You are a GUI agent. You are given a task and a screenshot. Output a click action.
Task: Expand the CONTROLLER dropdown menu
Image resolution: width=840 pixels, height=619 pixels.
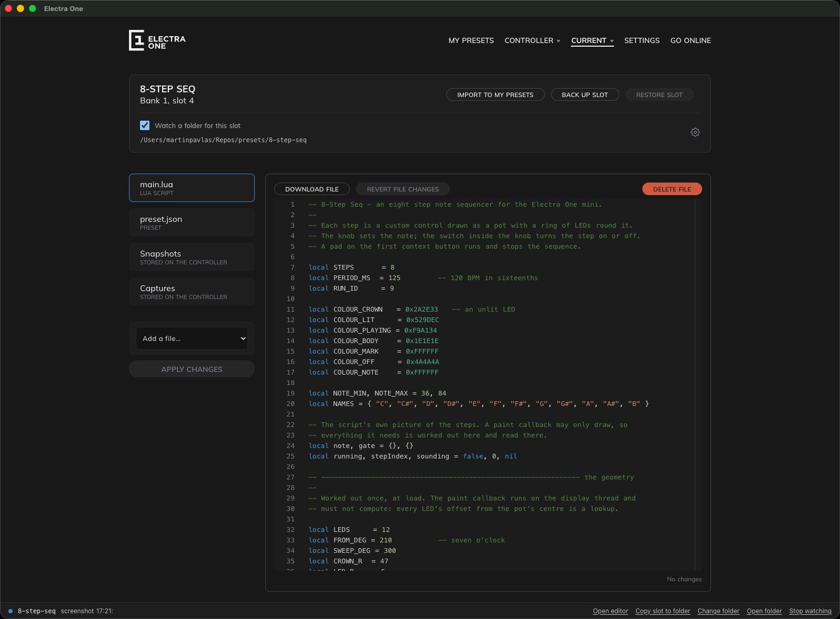pyautogui.click(x=532, y=40)
